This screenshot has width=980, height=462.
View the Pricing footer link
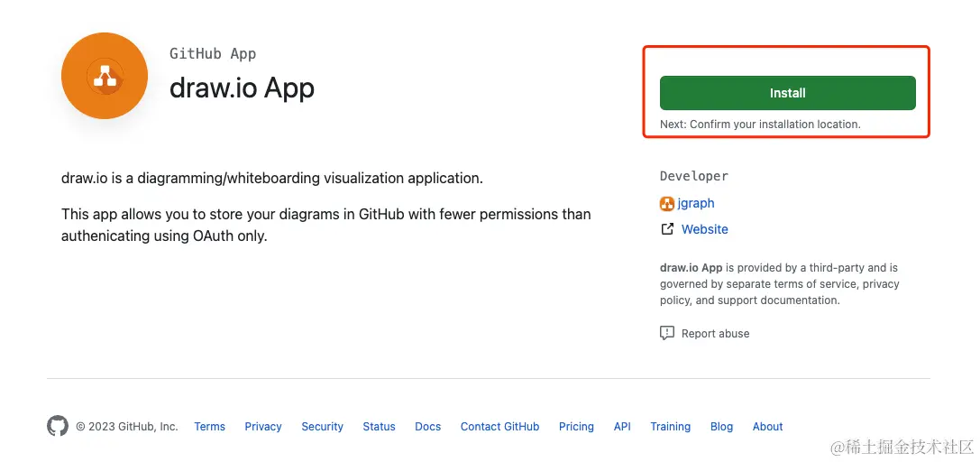tap(576, 427)
